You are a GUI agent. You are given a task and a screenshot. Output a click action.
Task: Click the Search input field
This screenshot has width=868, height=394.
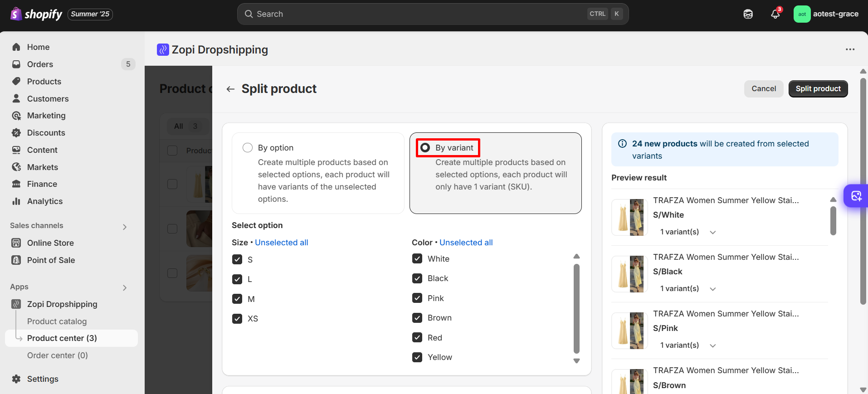pos(433,14)
